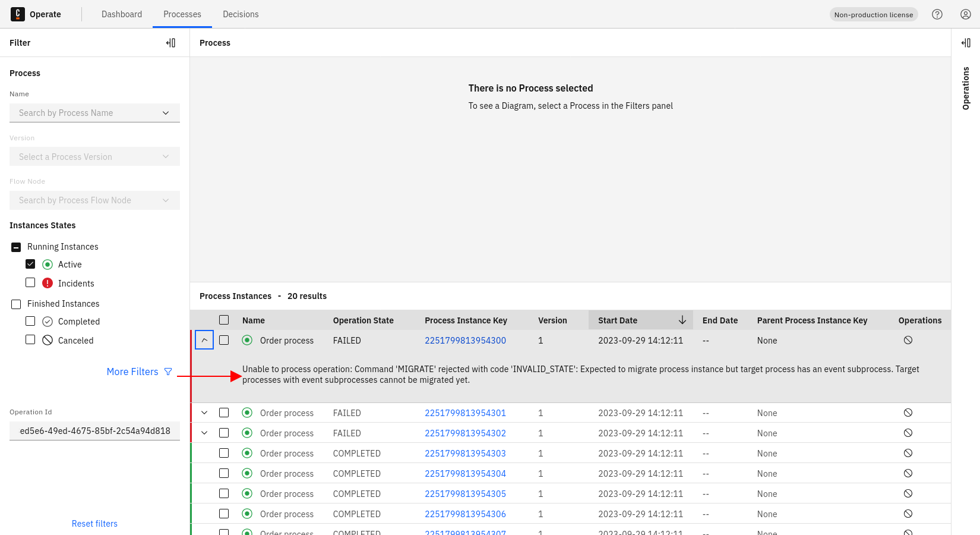This screenshot has height=535, width=980.
Task: Open the user profile icon
Action: point(966,14)
